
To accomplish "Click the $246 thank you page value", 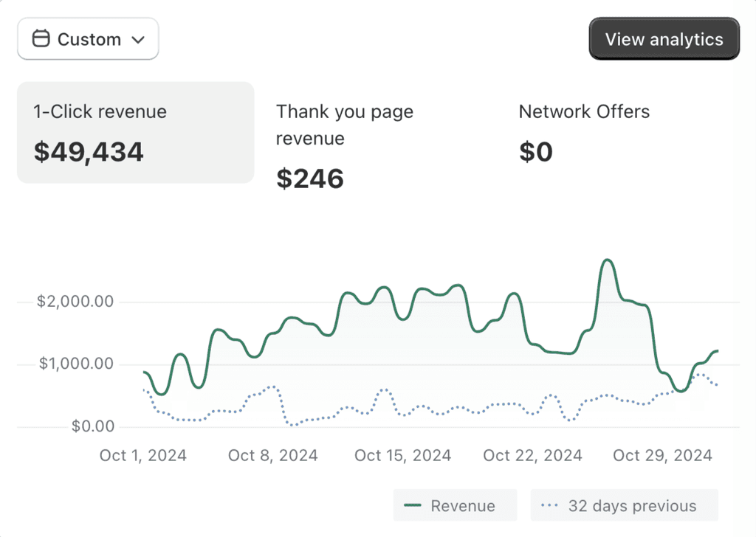I will tap(310, 179).
